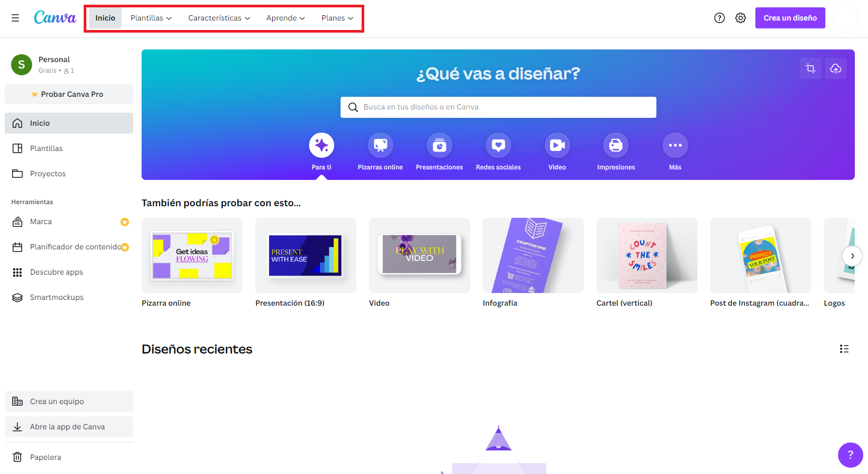
Task: Toggle list view icon for recent designs
Action: pyautogui.click(x=844, y=349)
